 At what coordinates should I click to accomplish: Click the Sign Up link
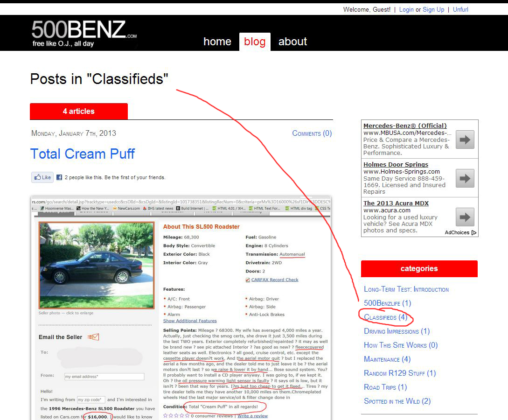pyautogui.click(x=433, y=9)
